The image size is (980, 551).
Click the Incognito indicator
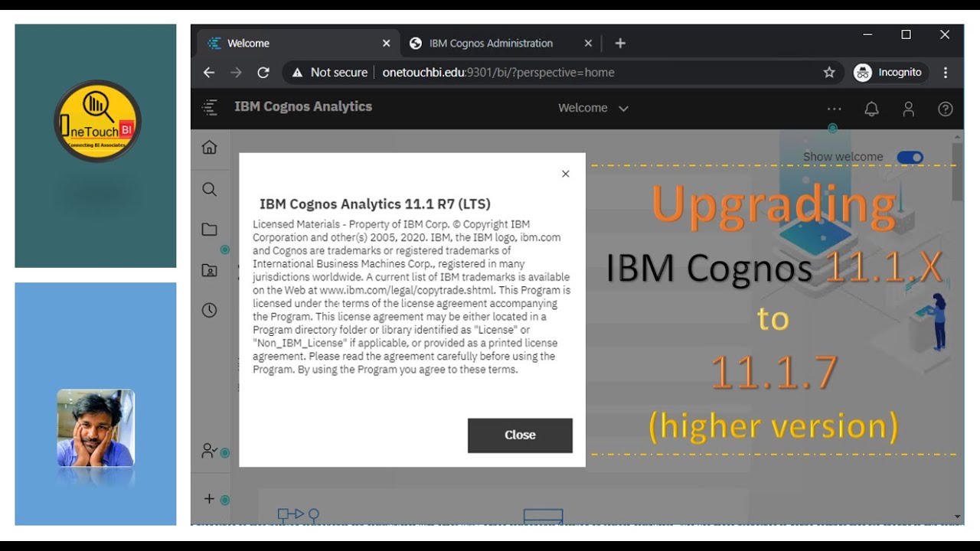[889, 72]
